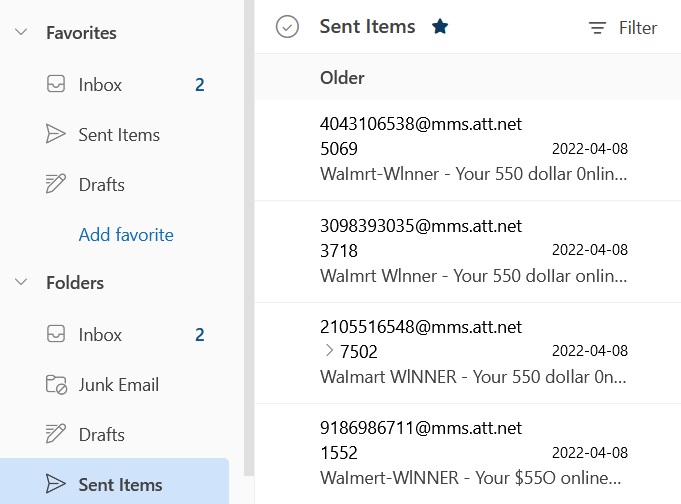Screen dimensions: 681x504
Task: Click the Sent Items paper-plane icon under Favorites
Action: point(56,134)
